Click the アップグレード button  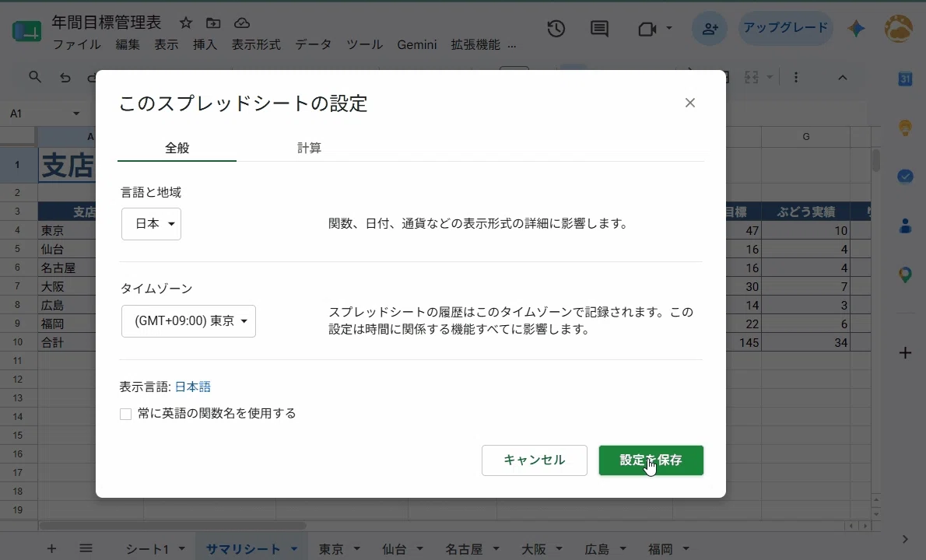[x=785, y=28]
